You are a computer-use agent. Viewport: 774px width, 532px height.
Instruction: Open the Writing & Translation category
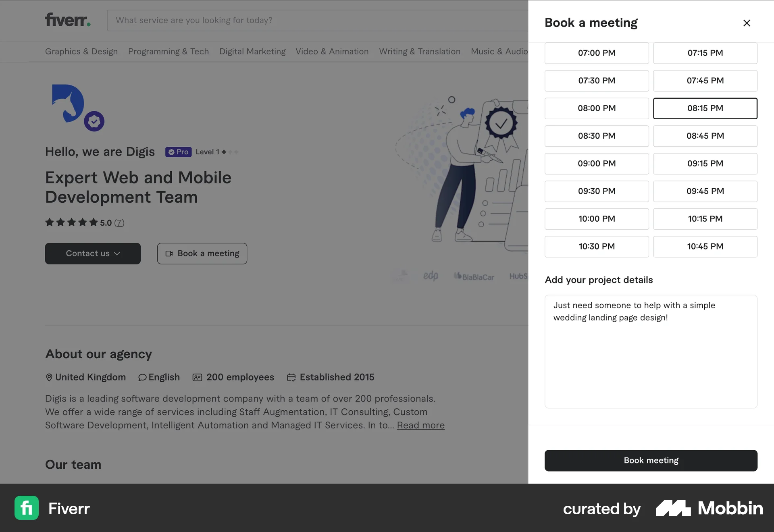pyautogui.click(x=420, y=52)
